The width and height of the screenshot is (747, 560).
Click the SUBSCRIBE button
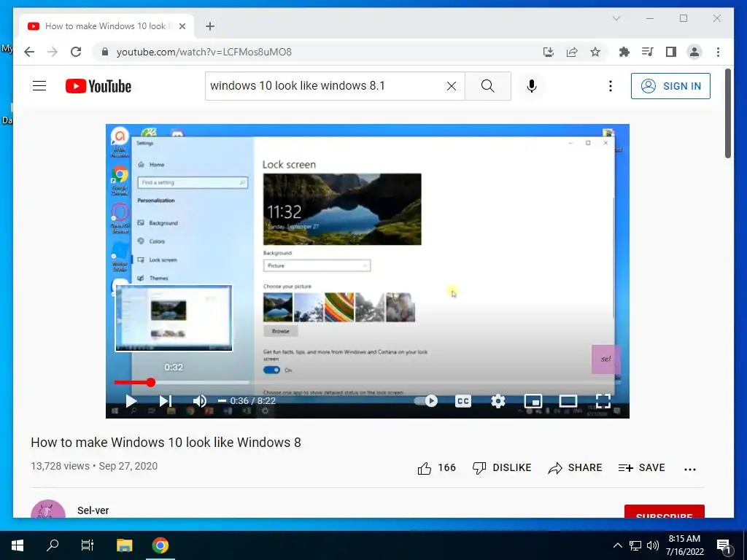pos(664,512)
